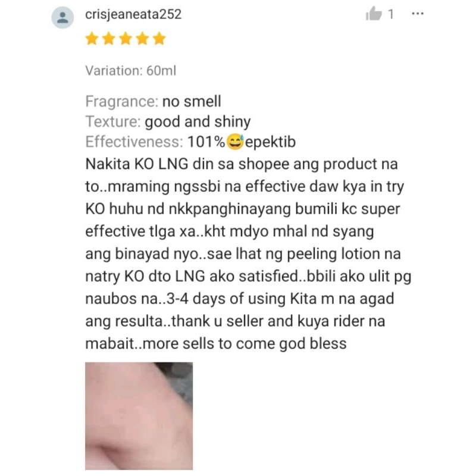
Task: Click the sweat-smile emoji in the review
Action: [x=235, y=142]
